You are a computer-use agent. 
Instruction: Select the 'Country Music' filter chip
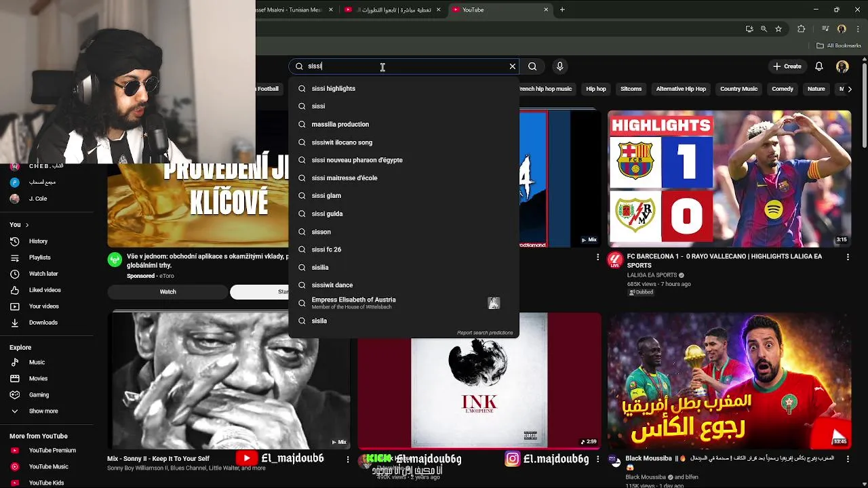[738, 89]
